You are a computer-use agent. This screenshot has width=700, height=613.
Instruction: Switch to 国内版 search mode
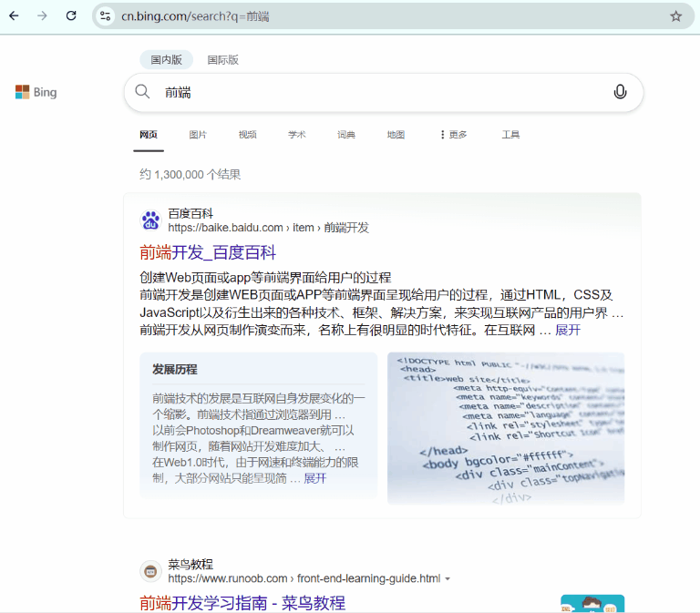(x=166, y=60)
